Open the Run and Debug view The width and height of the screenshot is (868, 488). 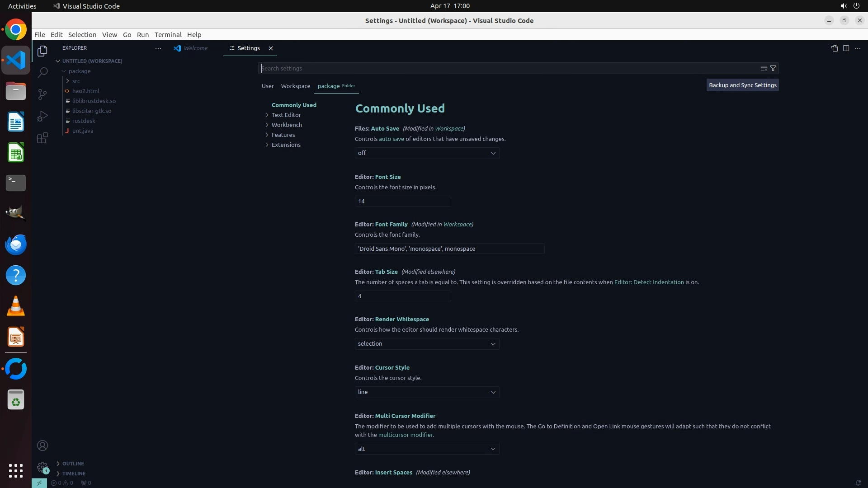pos(42,116)
